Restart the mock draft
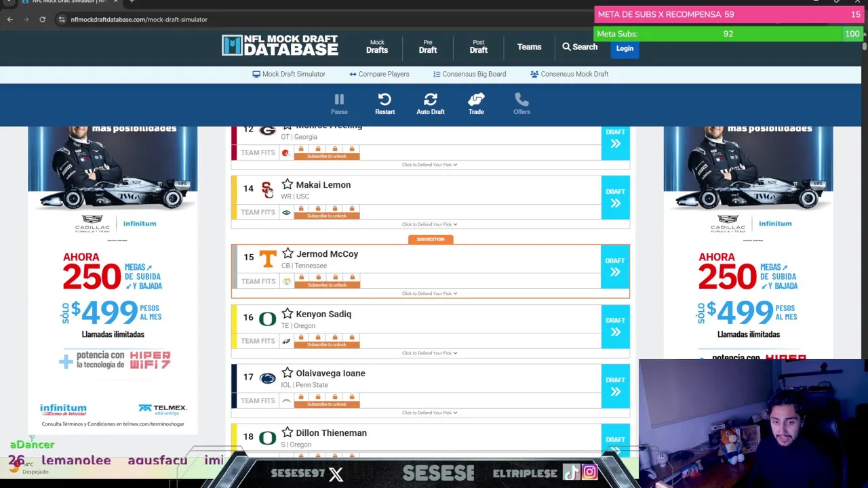The width and height of the screenshot is (868, 488). pos(384,104)
